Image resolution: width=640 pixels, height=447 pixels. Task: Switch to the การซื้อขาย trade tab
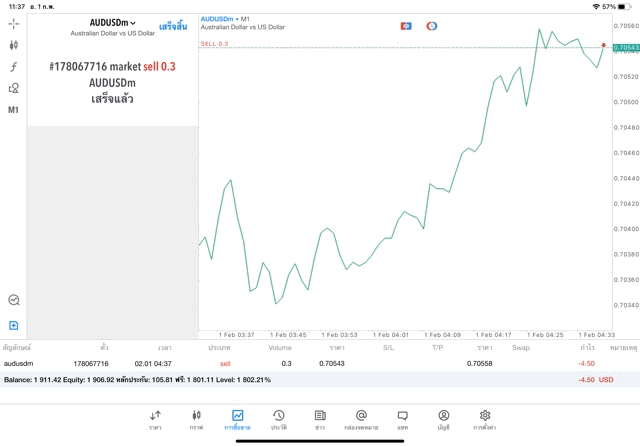point(237,420)
